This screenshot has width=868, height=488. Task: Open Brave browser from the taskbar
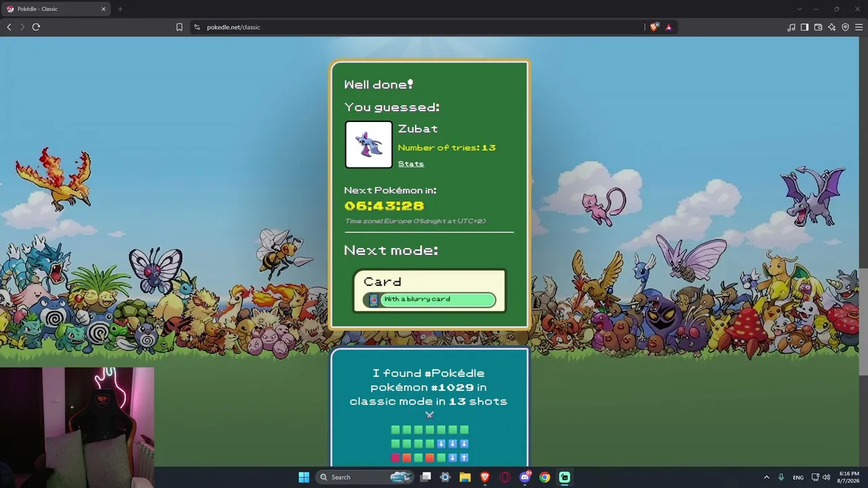pyautogui.click(x=485, y=477)
